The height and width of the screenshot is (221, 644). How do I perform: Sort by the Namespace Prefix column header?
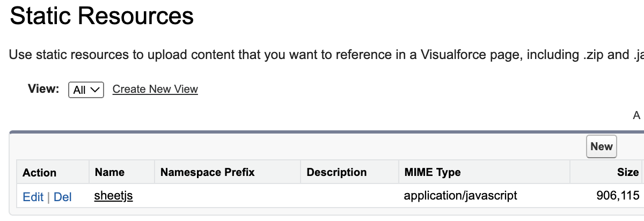[x=207, y=172]
